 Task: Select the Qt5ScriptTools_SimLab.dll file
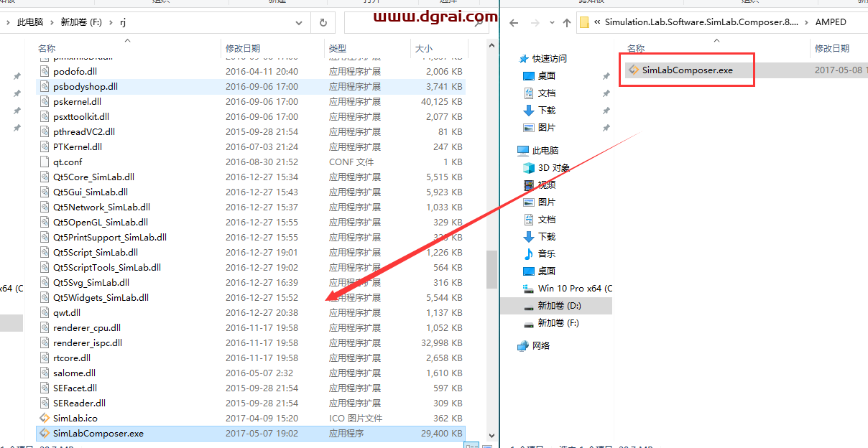pyautogui.click(x=251, y=267)
